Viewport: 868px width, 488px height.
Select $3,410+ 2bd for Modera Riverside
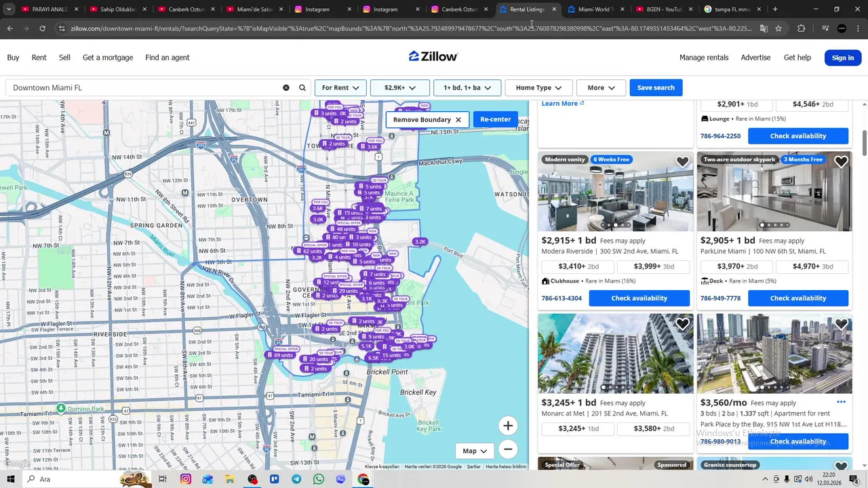coord(578,266)
